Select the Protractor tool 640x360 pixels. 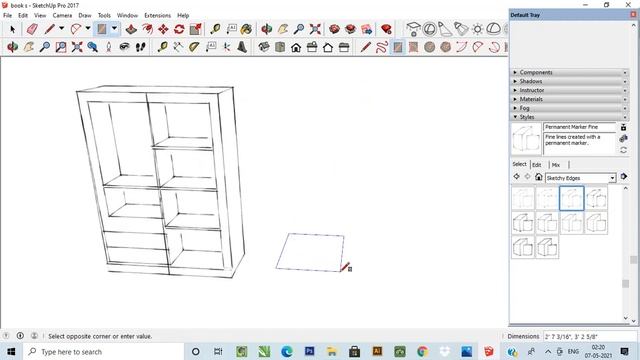(194, 47)
